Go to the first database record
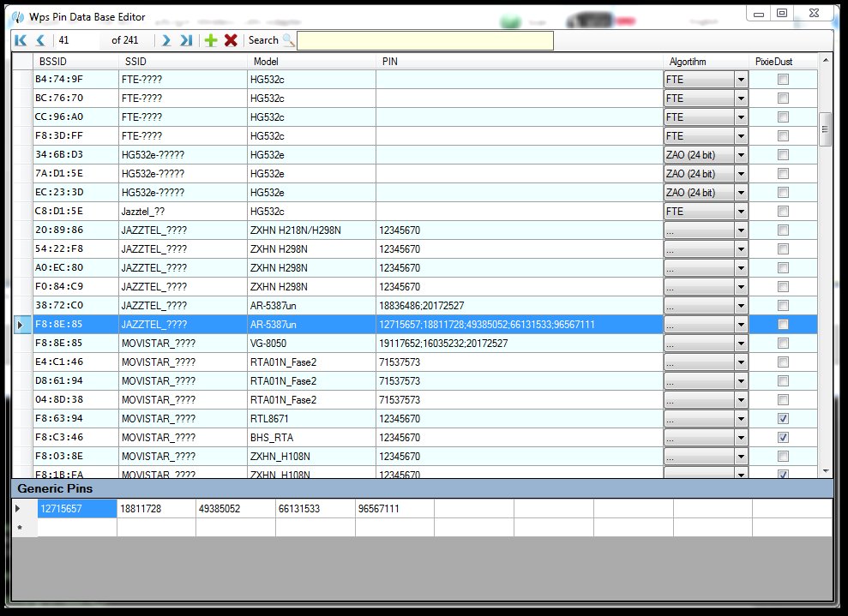The width and height of the screenshot is (848, 616). (21, 40)
